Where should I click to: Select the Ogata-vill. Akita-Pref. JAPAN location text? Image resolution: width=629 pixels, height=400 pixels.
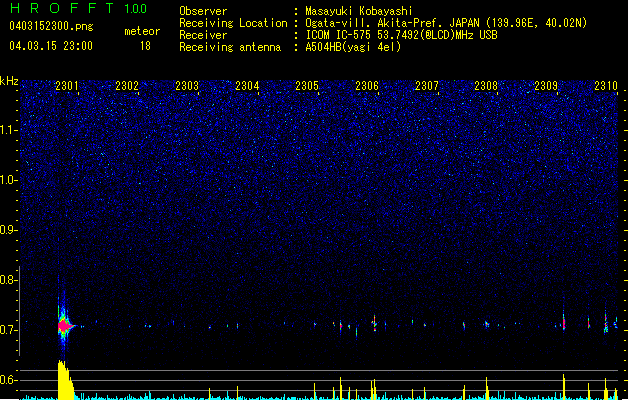446,23
